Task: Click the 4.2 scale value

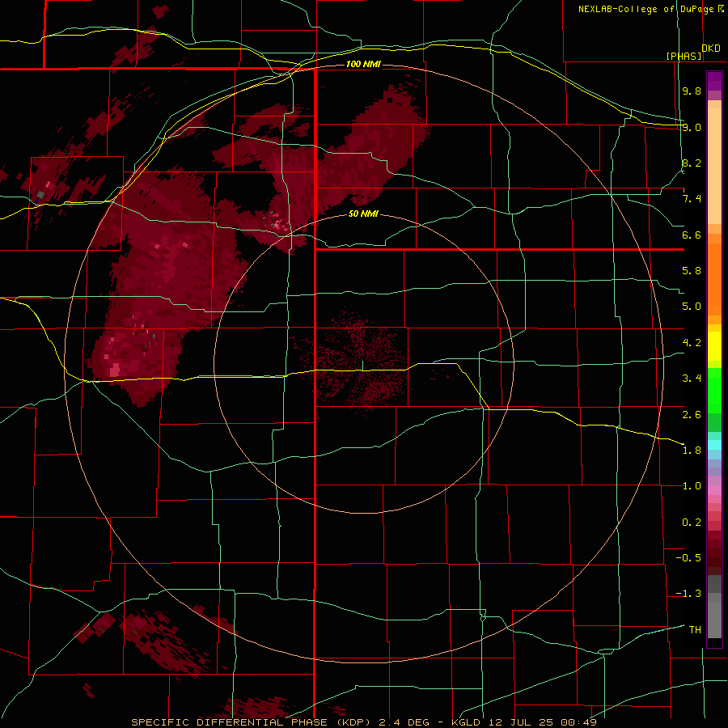Action: [x=692, y=343]
